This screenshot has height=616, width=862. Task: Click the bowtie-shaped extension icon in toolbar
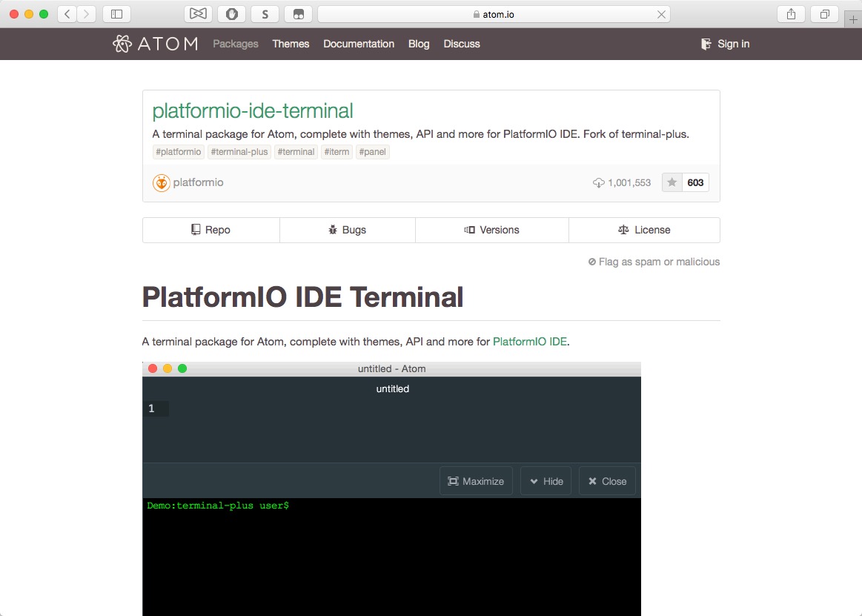(198, 14)
